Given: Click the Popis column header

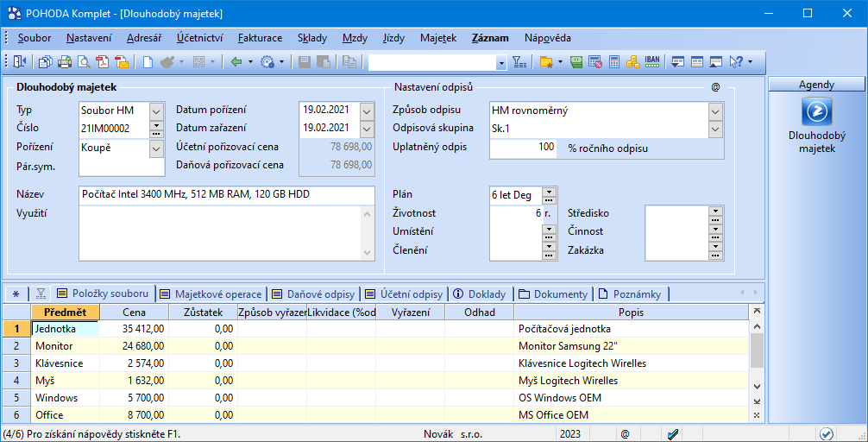Looking at the screenshot, I should point(631,312).
